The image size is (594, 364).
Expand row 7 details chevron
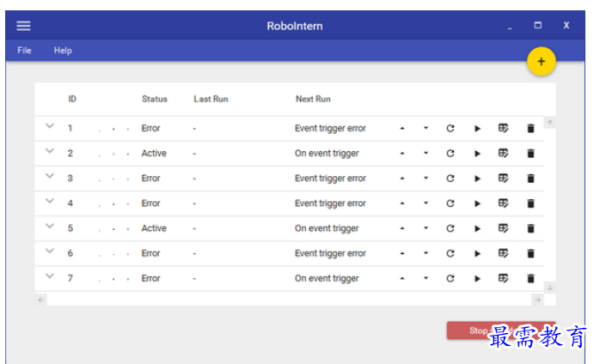click(x=50, y=276)
